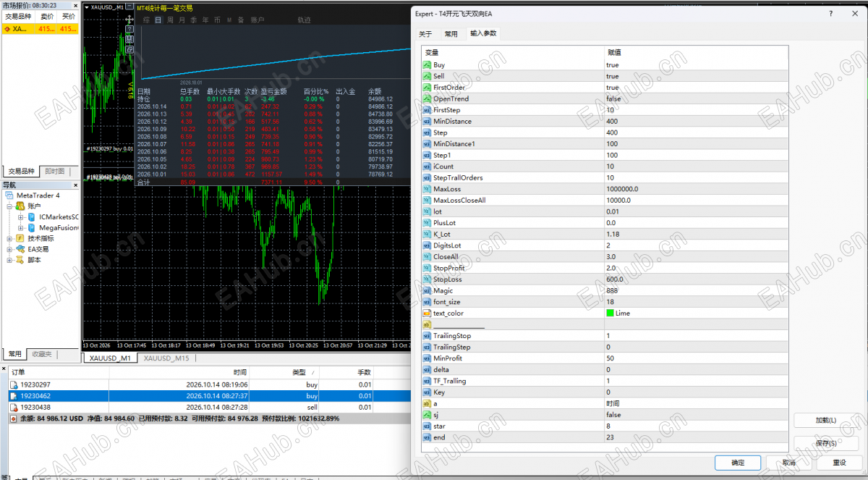
Task: Select the text_color parameter icon
Action: [x=427, y=313]
